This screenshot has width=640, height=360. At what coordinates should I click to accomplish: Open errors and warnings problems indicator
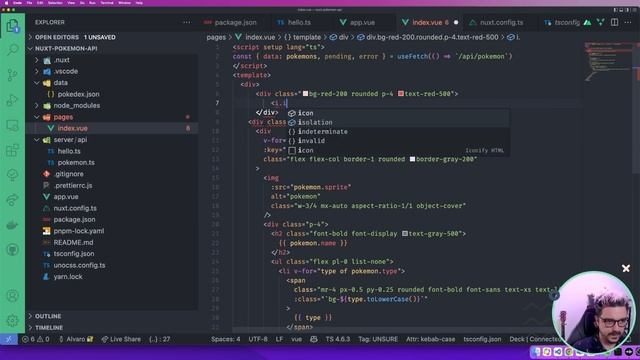(36, 339)
